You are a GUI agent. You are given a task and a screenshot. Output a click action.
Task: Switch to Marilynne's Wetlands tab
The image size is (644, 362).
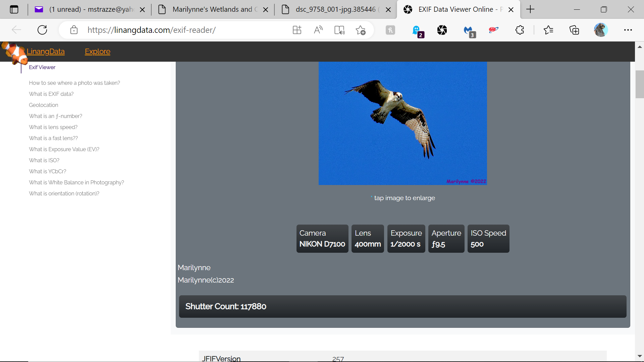tap(212, 9)
